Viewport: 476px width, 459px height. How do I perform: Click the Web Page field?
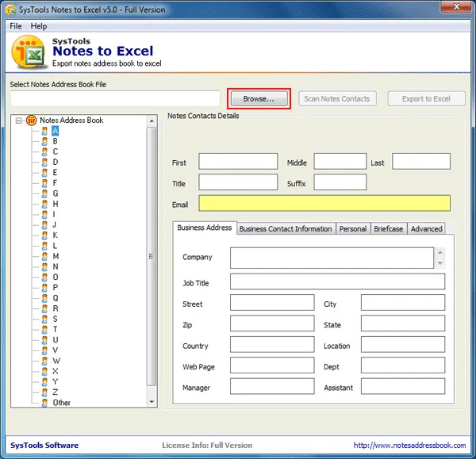pos(272,365)
